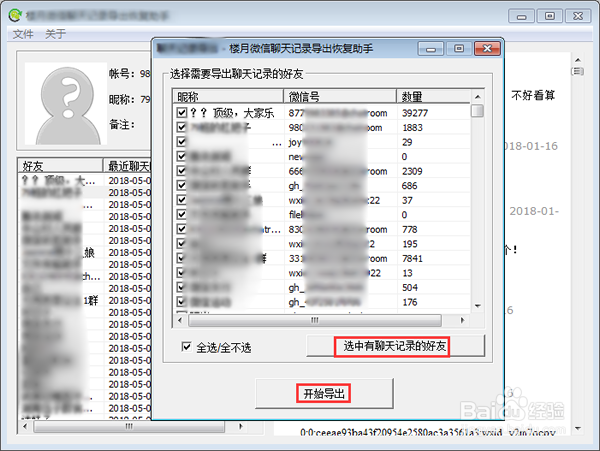The width and height of the screenshot is (600, 451).
Task: Close the export dialog
Action: click(487, 49)
